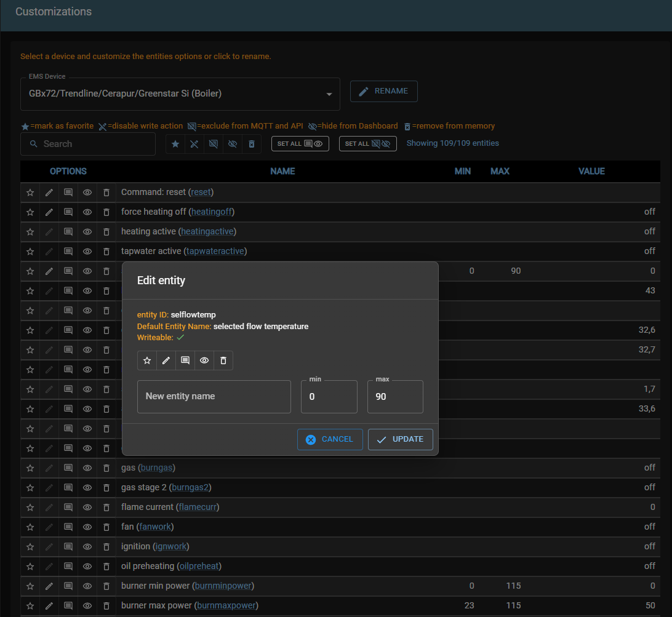Cancel the Edit entity dialog
Screen dimensions: 672x617
(329, 439)
